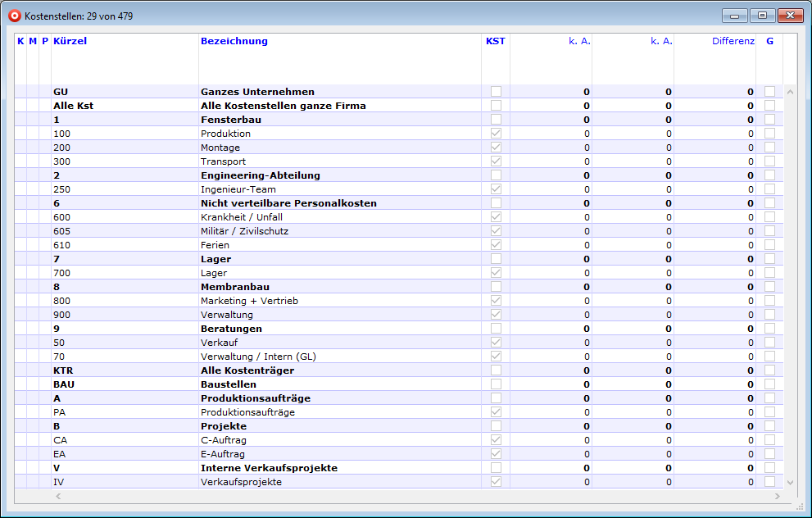Sort by the Bezeichnung column header

234,41
